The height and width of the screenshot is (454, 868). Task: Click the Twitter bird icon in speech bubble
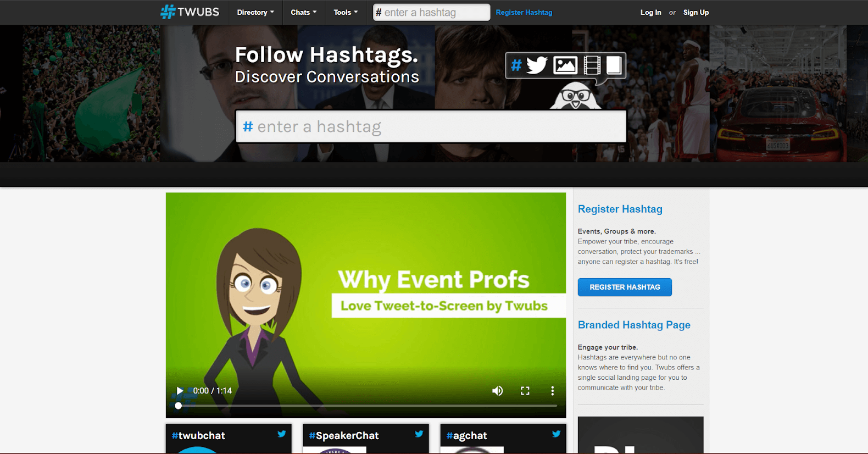(x=537, y=65)
